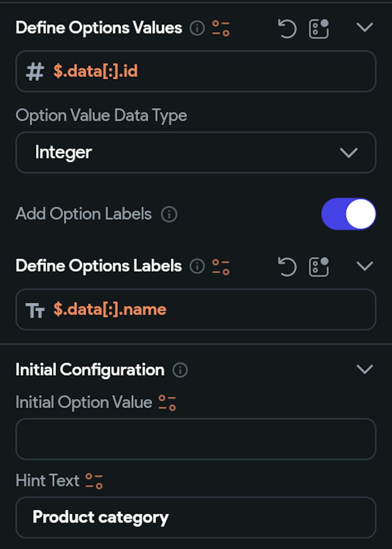Image resolution: width=392 pixels, height=549 pixels.
Task: Edit the Product category hint text
Action: [196, 518]
